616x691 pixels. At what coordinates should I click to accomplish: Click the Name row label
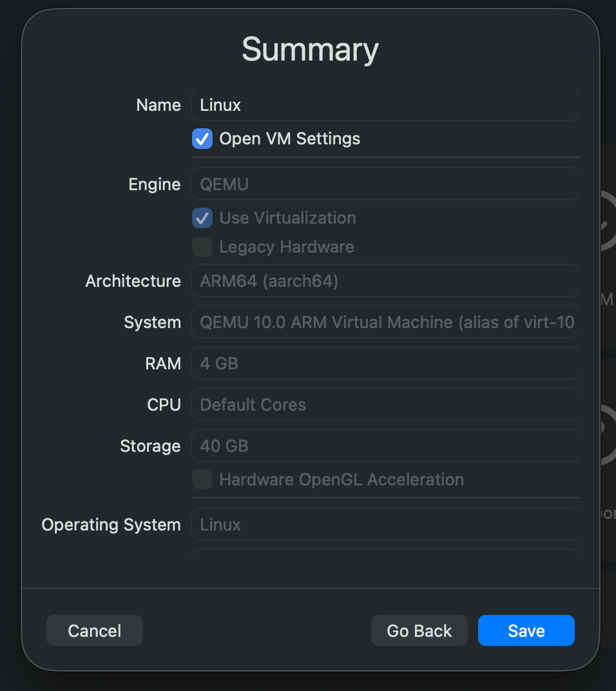[158, 104]
